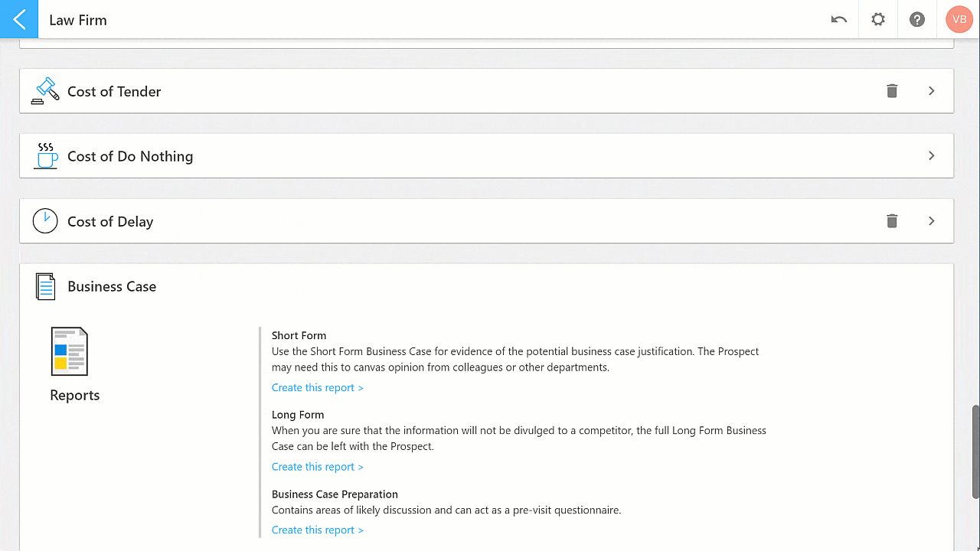Expand Cost of Tender with its chevron

coord(932,91)
